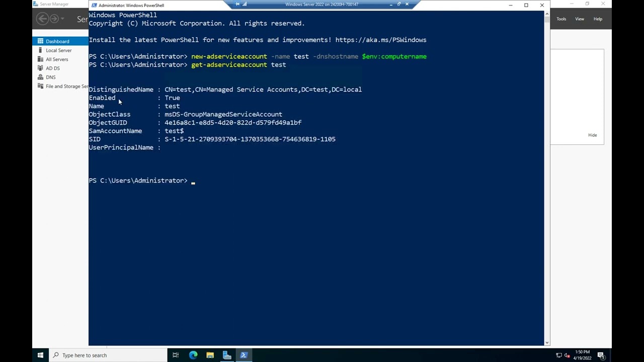Click the taskbar search box
This screenshot has height=362, width=644.
point(108,355)
